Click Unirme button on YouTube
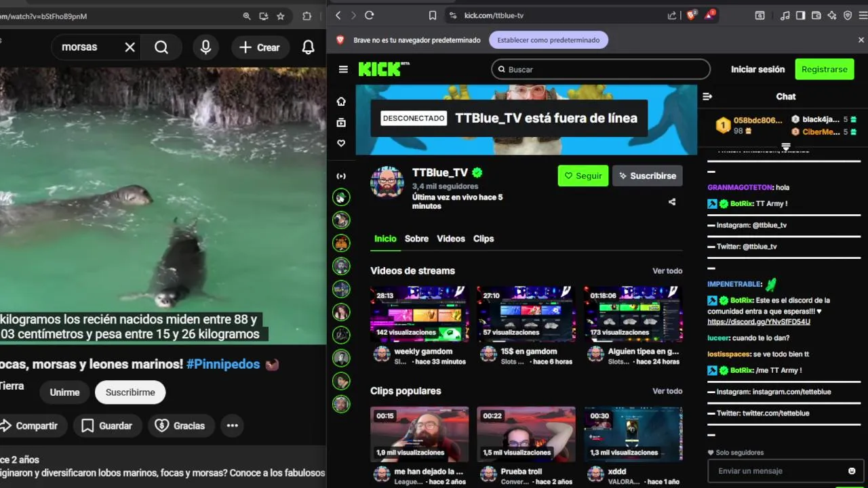868x488 pixels. tap(64, 392)
